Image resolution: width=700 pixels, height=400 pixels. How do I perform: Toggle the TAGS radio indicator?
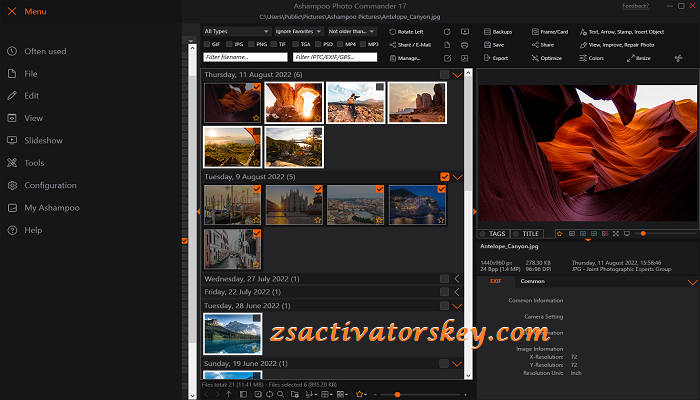[482, 234]
